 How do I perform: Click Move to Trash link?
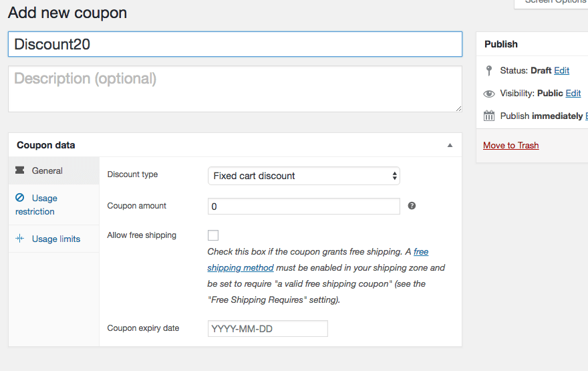(x=510, y=145)
